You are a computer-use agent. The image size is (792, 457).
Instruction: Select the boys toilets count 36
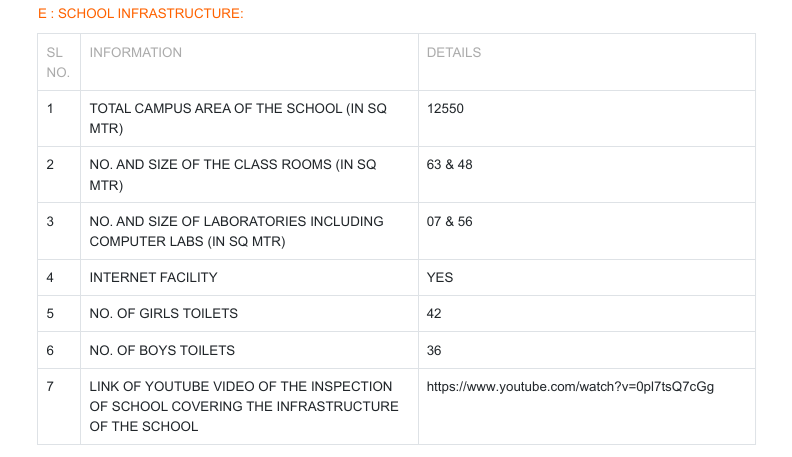click(434, 350)
